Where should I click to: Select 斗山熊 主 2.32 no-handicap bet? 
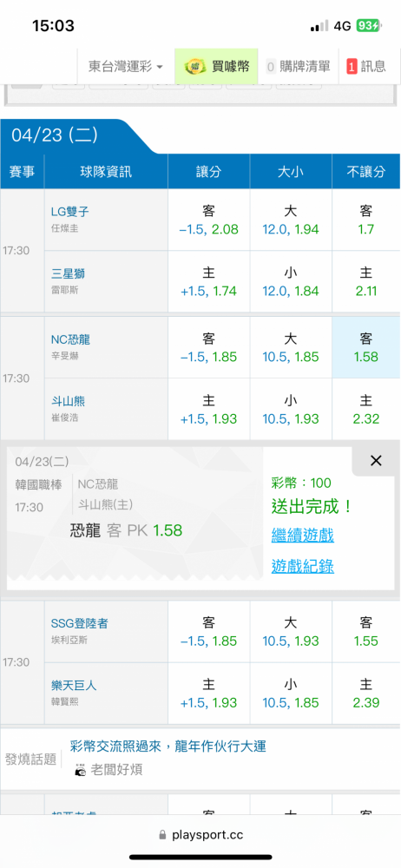[x=365, y=409]
